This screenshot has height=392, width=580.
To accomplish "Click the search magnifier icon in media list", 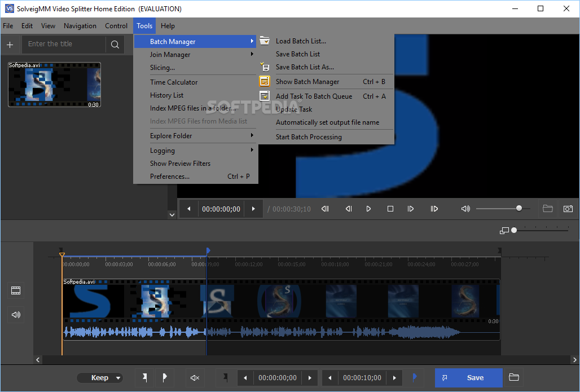I will click(x=115, y=45).
